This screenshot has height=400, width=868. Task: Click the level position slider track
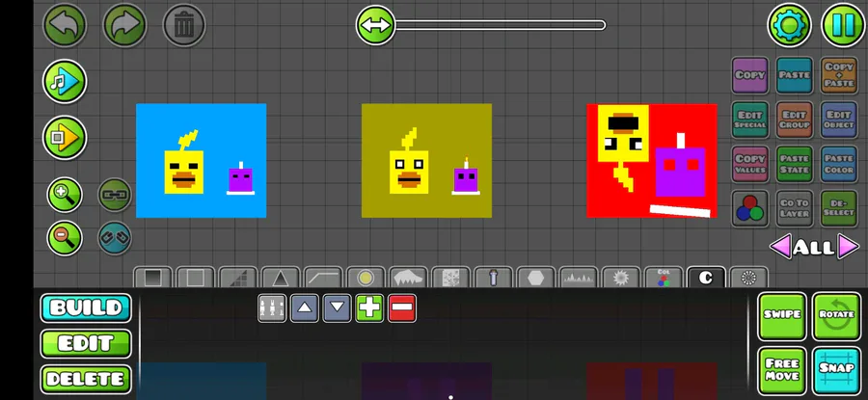pyautogui.click(x=500, y=25)
